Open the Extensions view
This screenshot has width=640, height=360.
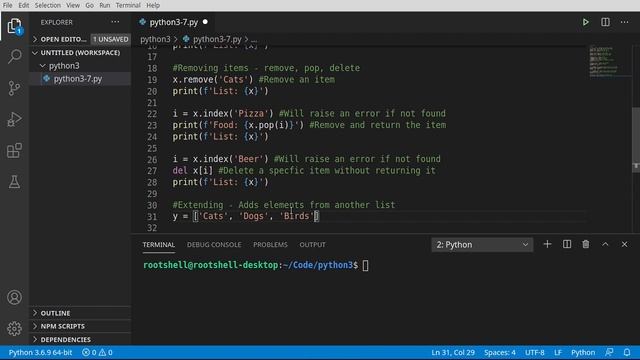point(14,151)
